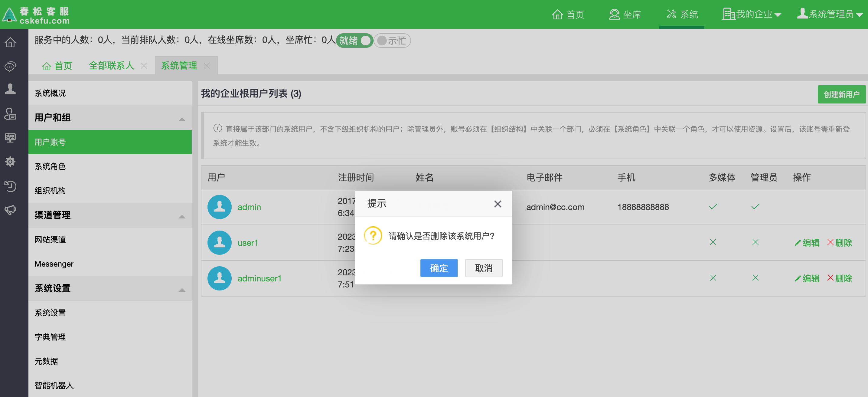Open the chat bubble sidebar icon
Viewport: 868px width, 397px height.
coord(10,66)
